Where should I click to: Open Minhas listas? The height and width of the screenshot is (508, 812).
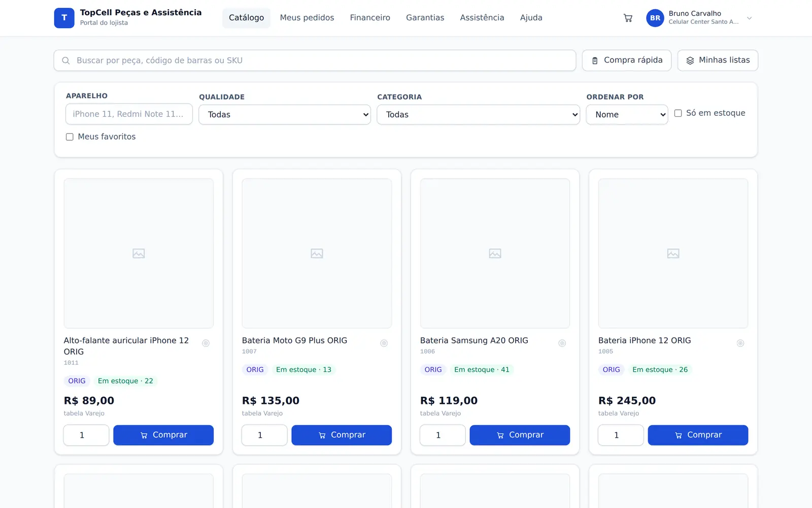click(718, 60)
